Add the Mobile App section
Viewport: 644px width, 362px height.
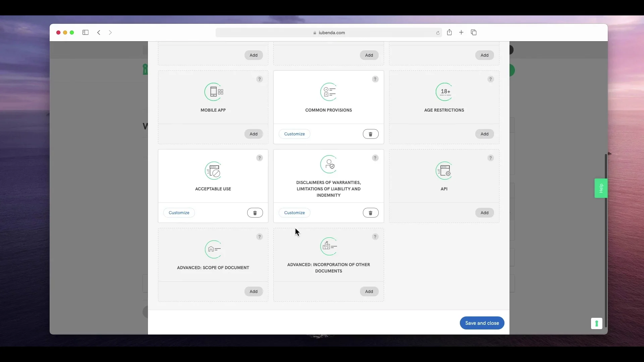[x=254, y=134]
